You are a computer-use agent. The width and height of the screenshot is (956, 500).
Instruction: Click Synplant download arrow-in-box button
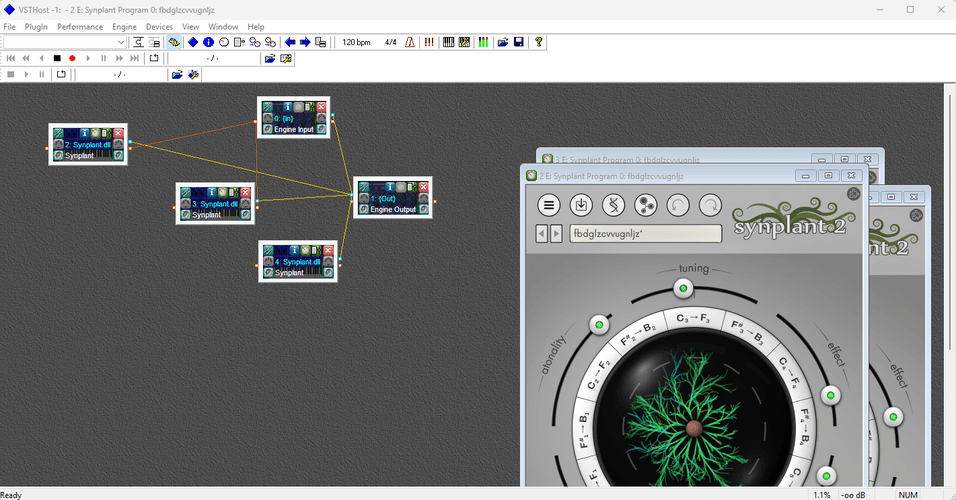coord(581,205)
